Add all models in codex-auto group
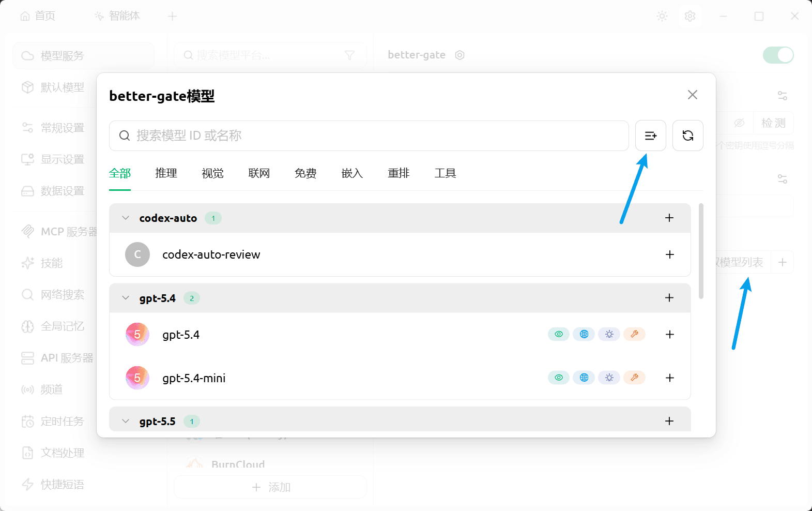Screen dimensions: 812x511 point(669,218)
